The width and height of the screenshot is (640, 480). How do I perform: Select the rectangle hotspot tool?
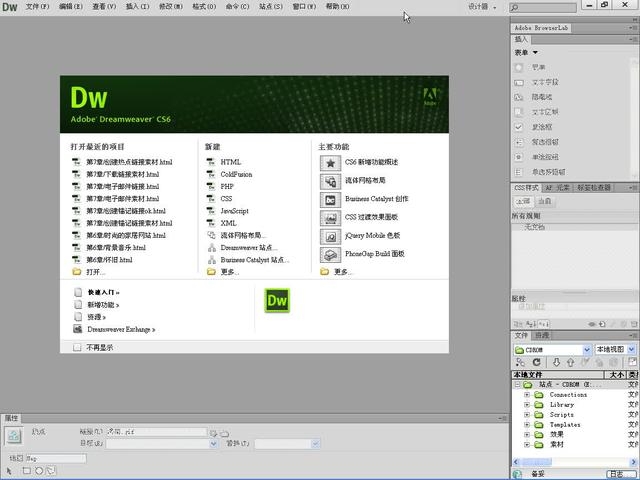click(27, 471)
